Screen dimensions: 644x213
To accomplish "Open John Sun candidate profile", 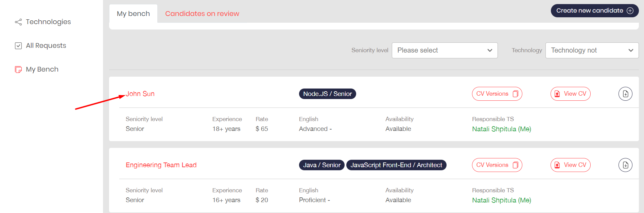I will [x=140, y=94].
